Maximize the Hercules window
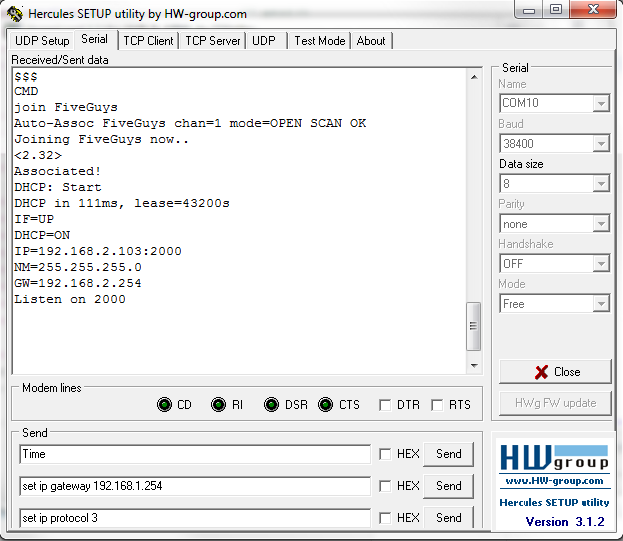Image resolution: width=623 pixels, height=541 pixels. point(556,10)
